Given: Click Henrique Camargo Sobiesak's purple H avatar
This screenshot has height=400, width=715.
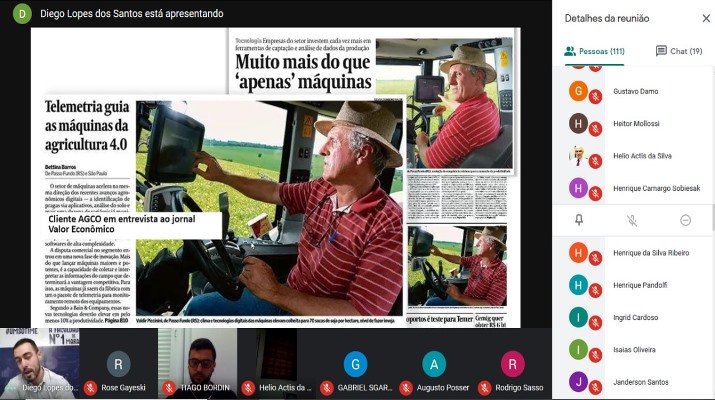Looking at the screenshot, I should coord(578,188).
